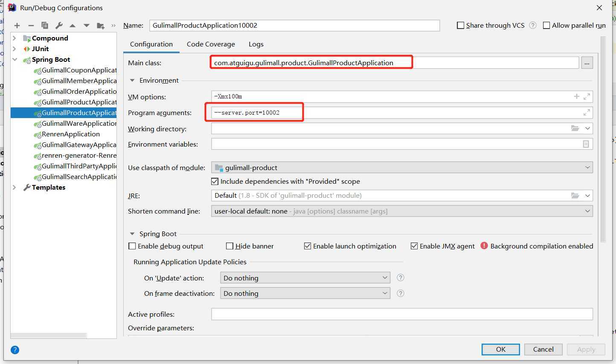The height and width of the screenshot is (364, 616).
Task: Add a new configuration with the plus icon
Action: [17, 26]
